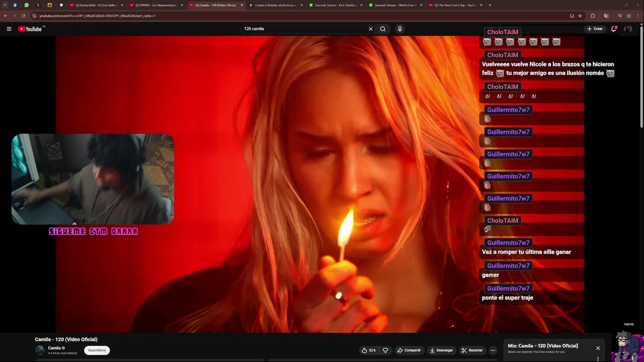Like the video (52 k)

(x=369, y=350)
